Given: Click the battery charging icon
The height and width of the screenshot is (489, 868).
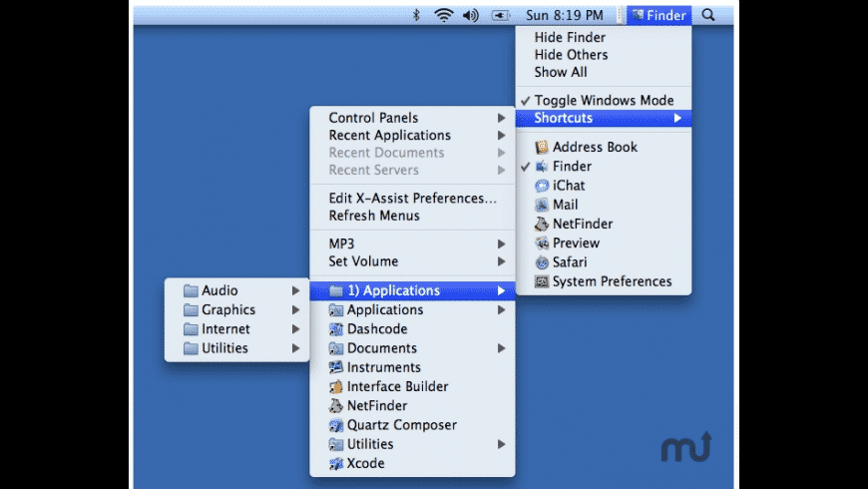Looking at the screenshot, I should (501, 15).
